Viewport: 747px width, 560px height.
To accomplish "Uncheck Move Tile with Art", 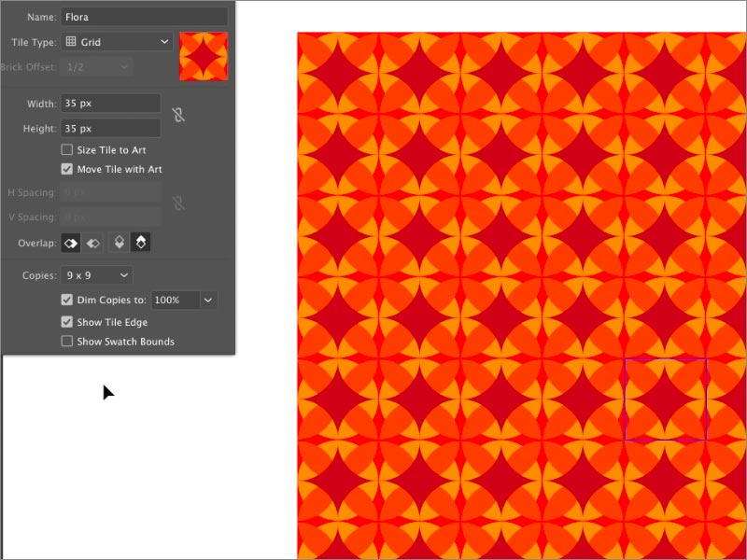I will point(67,169).
